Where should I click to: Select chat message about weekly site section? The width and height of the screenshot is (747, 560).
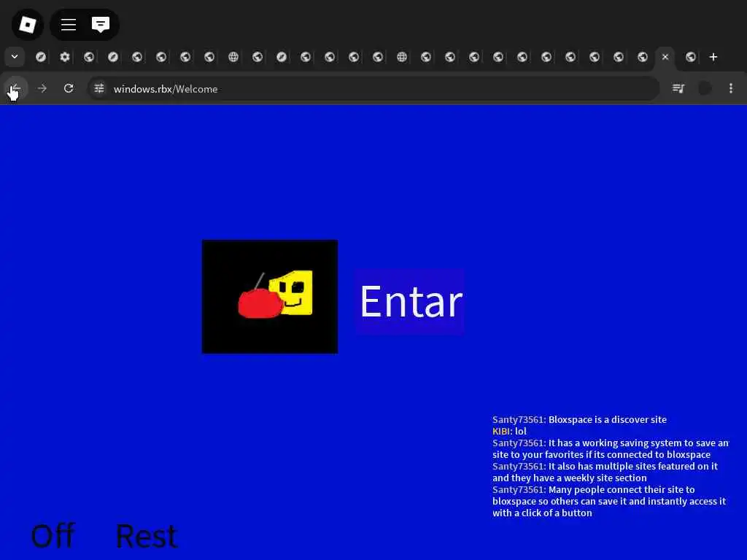(x=605, y=472)
